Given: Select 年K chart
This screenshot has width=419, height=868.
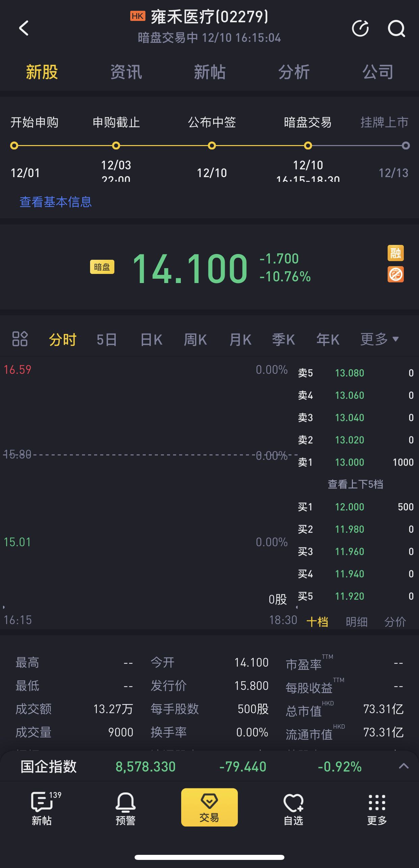Looking at the screenshot, I should pos(328,339).
